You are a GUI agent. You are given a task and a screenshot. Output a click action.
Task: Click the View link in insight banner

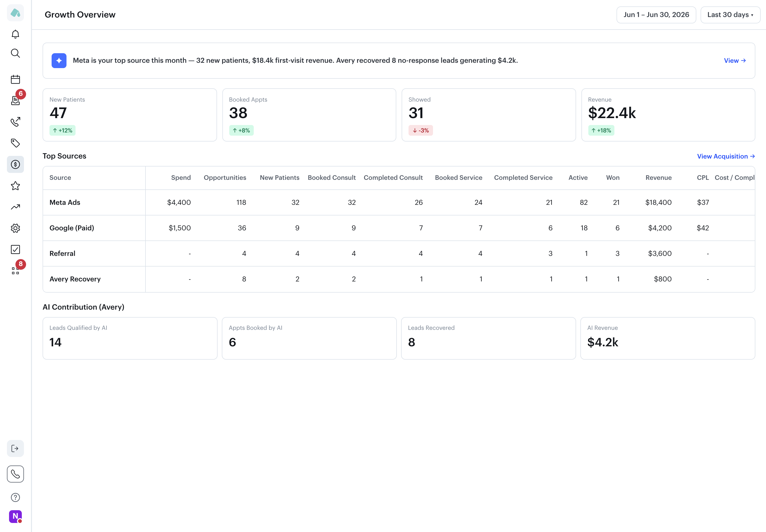735,61
